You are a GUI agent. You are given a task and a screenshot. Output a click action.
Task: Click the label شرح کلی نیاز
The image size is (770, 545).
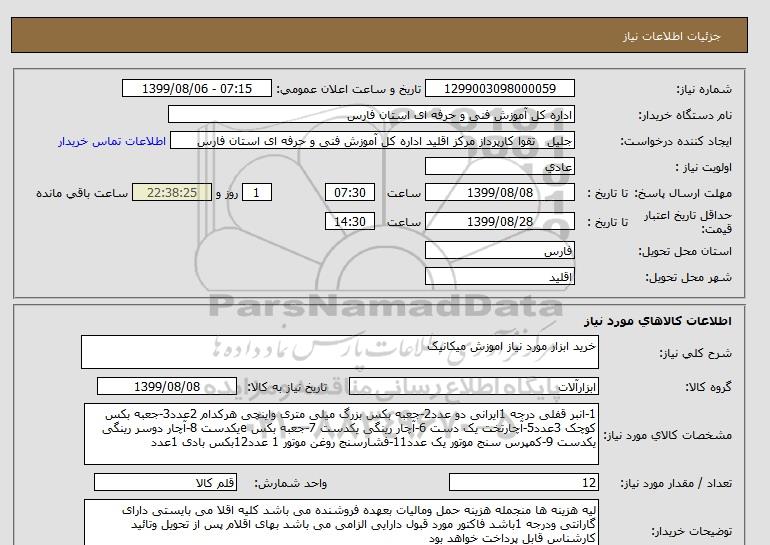[x=695, y=354]
